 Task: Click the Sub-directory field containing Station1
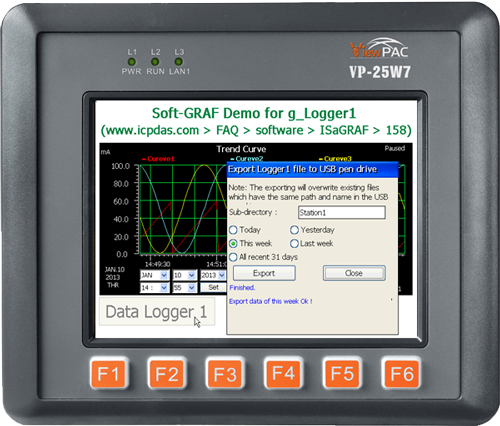[342, 212]
